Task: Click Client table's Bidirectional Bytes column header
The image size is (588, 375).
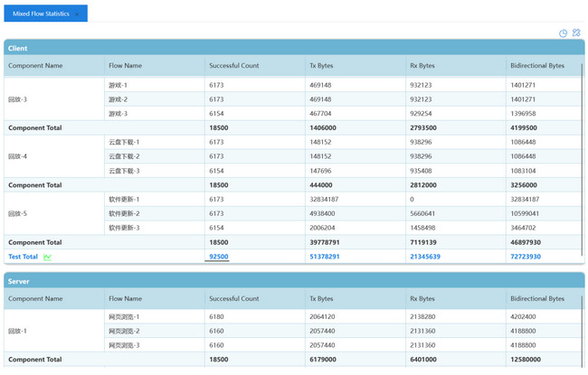Action: point(536,66)
